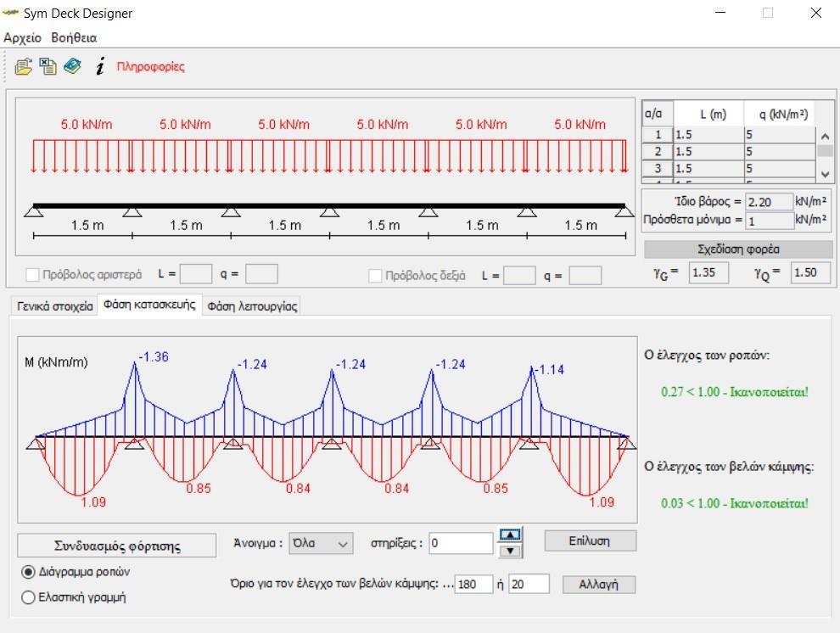
Task: Click the info 'i' icon
Action: click(100, 66)
